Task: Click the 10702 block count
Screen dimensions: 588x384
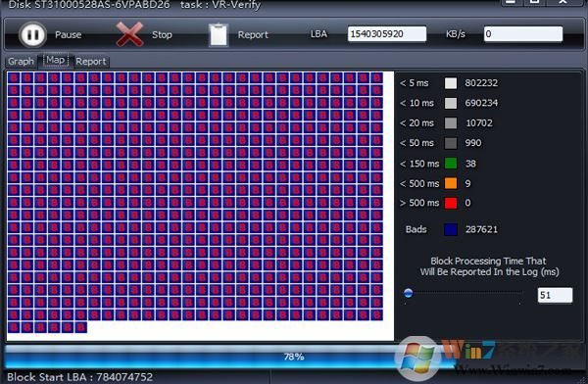Action: click(x=479, y=123)
